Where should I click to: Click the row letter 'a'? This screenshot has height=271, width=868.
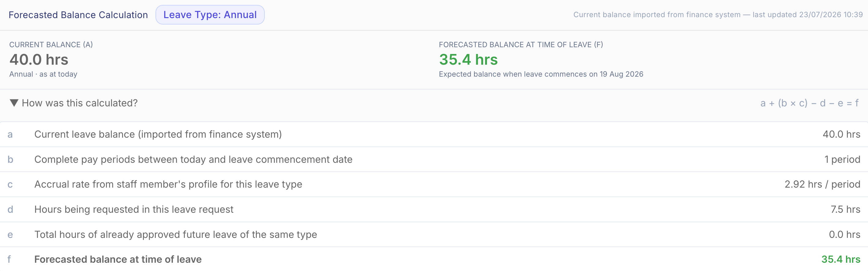coord(10,135)
